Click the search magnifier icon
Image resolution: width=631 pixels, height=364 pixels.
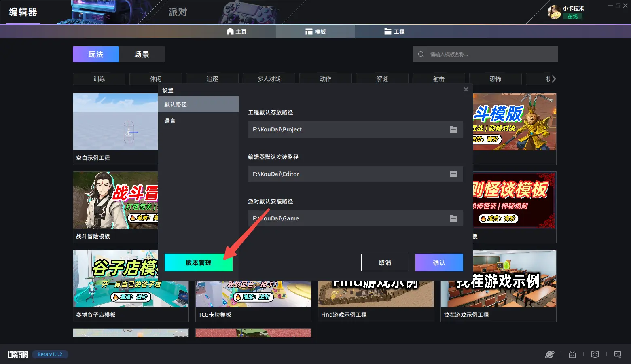[x=421, y=54]
